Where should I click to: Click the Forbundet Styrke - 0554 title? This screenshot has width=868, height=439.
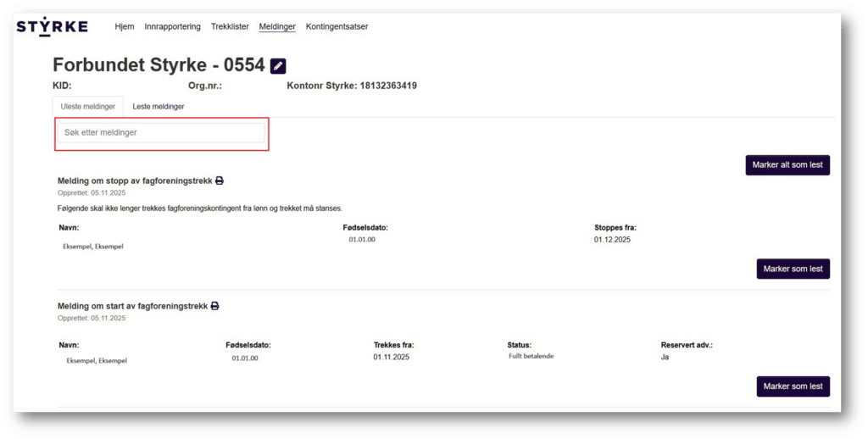tap(159, 65)
